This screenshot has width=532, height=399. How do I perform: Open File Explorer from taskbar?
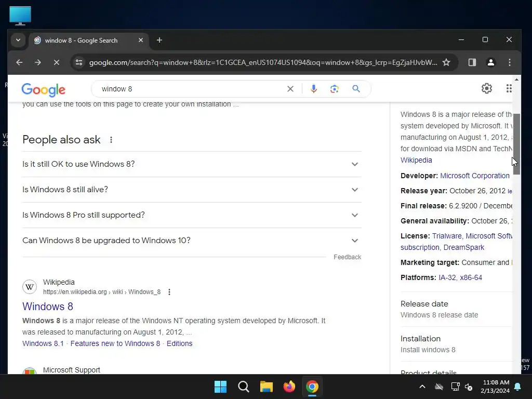pos(267,387)
